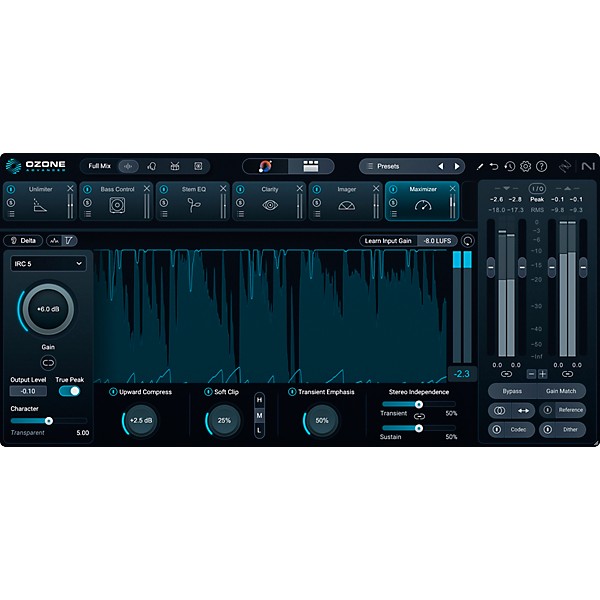Reset the gain reduction meter circular icon
The height and width of the screenshot is (600, 600).
coord(468,241)
